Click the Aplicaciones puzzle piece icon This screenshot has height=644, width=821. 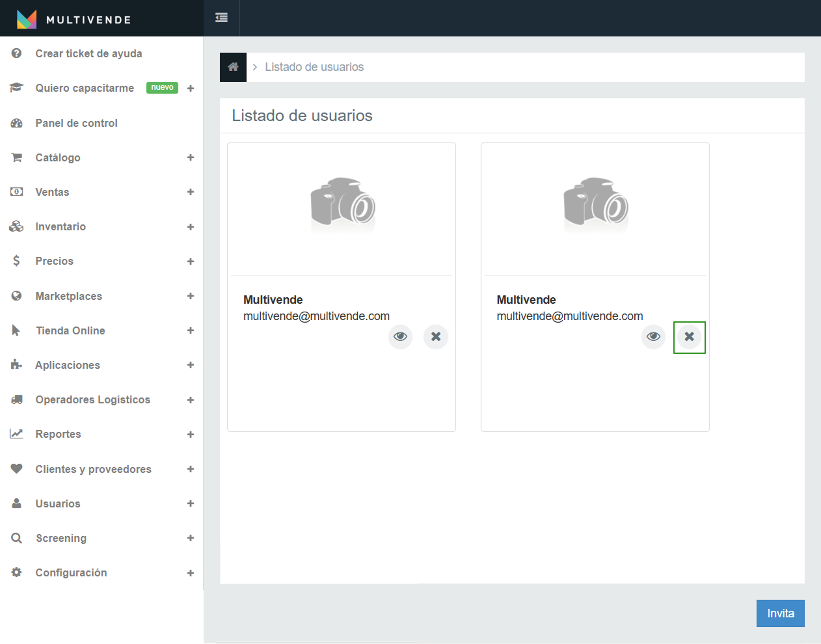[x=17, y=365]
